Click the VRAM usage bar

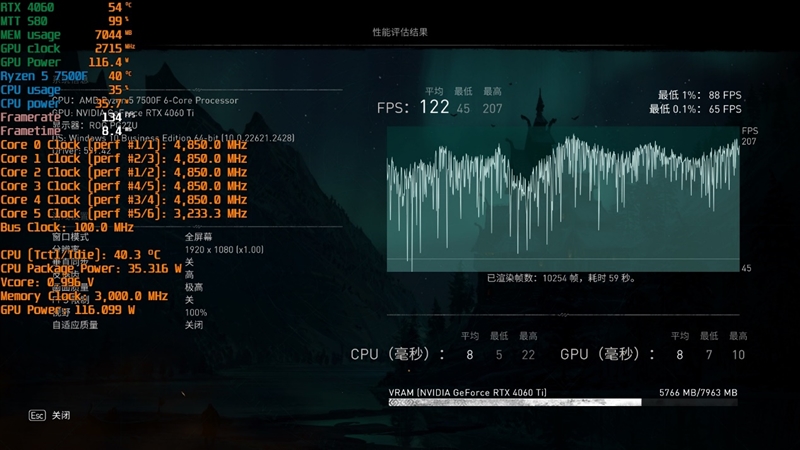[563, 403]
